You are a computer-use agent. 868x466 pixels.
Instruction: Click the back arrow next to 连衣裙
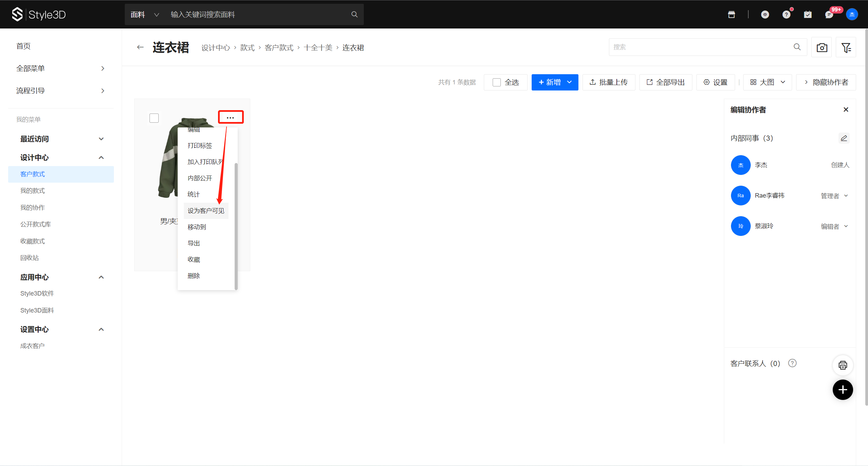(140, 47)
